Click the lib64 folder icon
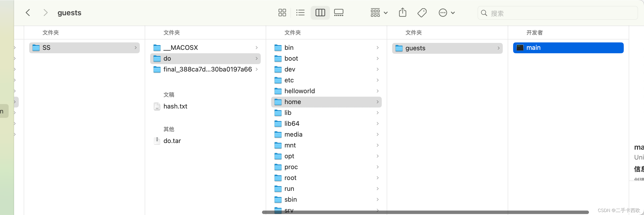 click(278, 124)
